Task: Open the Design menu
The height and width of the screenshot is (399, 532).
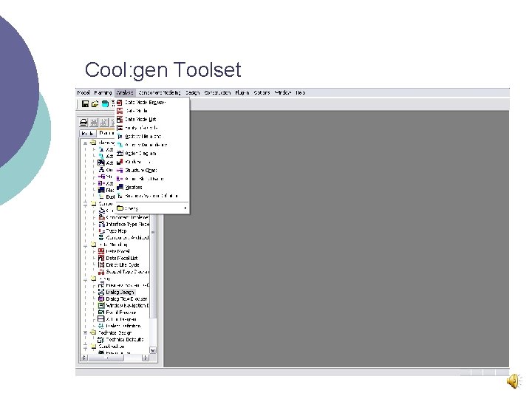Action: 192,92
